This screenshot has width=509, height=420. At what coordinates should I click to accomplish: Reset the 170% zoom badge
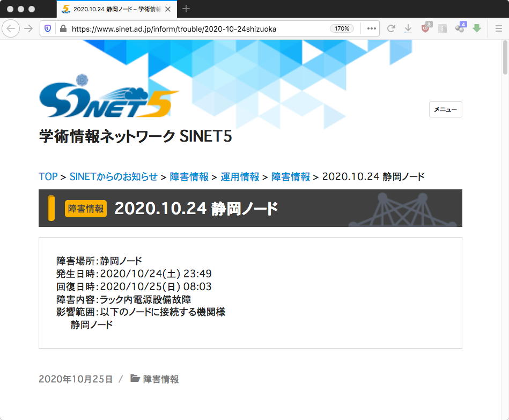click(342, 28)
